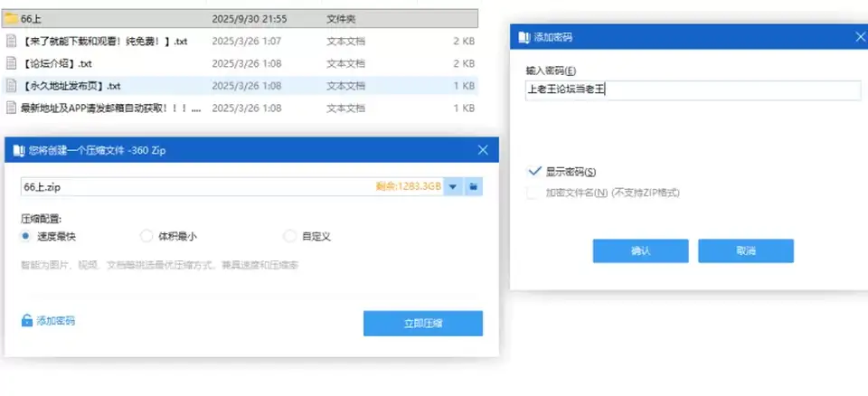Click the 压缩配置 label
The height and width of the screenshot is (396, 868).
[41, 220]
